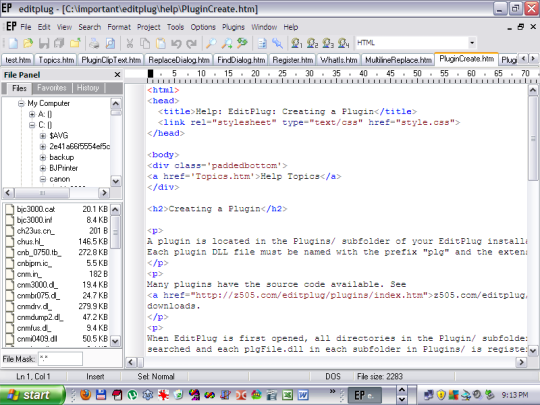Screen dimensions: 540x405
Task: Click the Replace icon with green arrows
Action: (x=242, y=43)
